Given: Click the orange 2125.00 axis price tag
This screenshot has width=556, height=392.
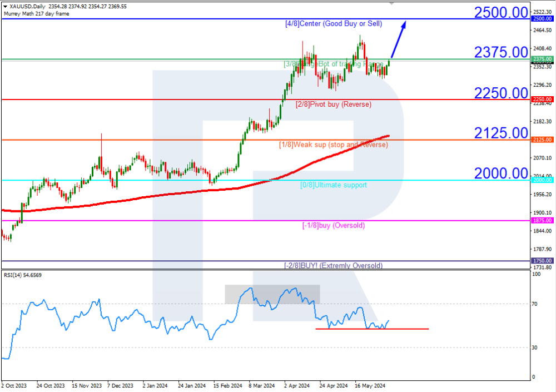Looking at the screenshot, I should (x=542, y=140).
